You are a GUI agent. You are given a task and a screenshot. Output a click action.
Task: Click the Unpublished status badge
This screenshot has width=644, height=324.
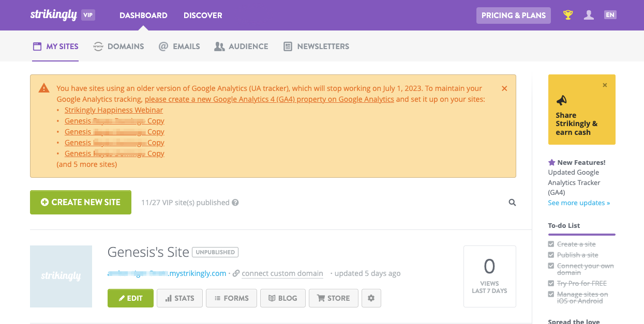215,252
